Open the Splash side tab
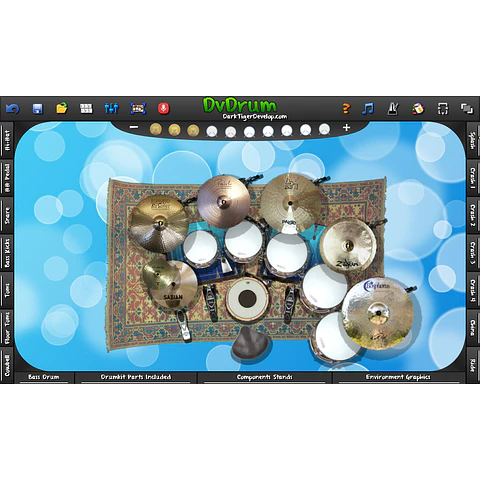480x480 pixels. tap(473, 140)
